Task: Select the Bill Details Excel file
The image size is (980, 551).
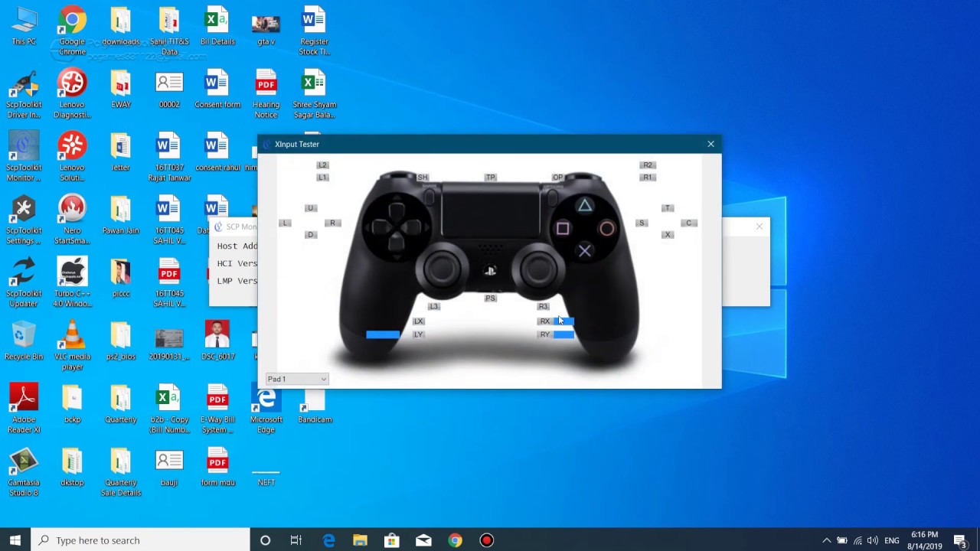Action: pyautogui.click(x=217, y=28)
